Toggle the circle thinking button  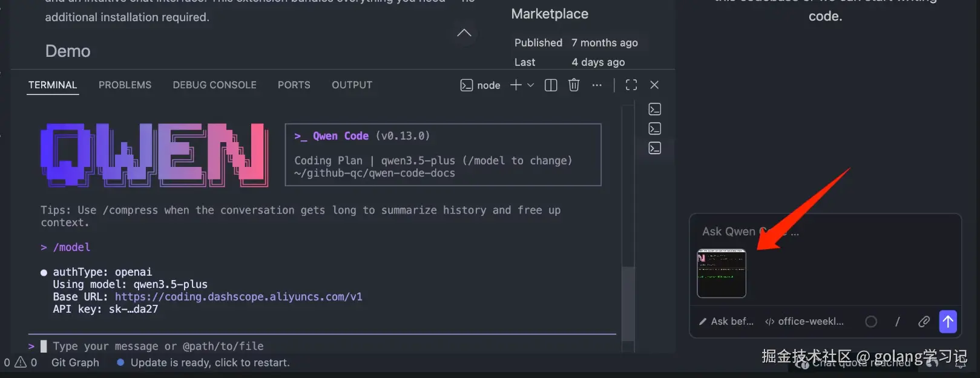click(x=871, y=322)
